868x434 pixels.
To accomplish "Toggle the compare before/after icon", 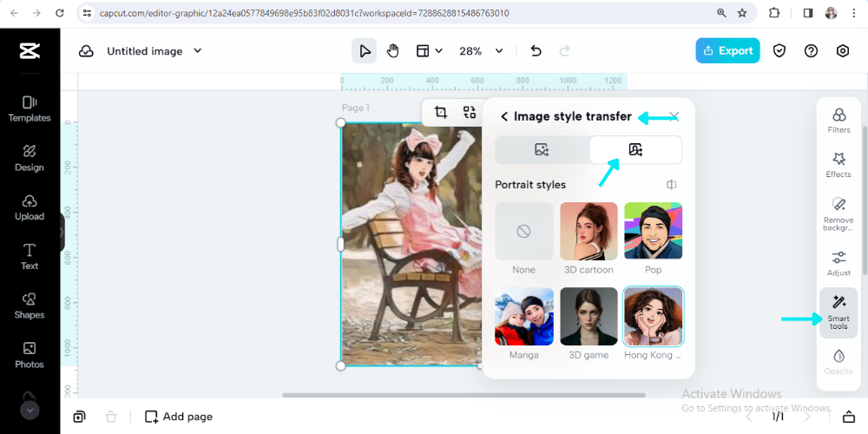I will [672, 184].
